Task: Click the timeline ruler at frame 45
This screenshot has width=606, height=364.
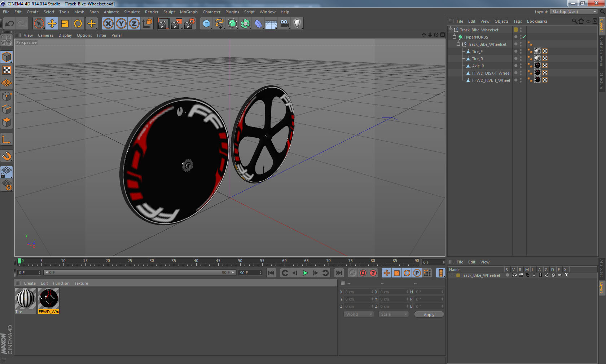Action: (218, 262)
